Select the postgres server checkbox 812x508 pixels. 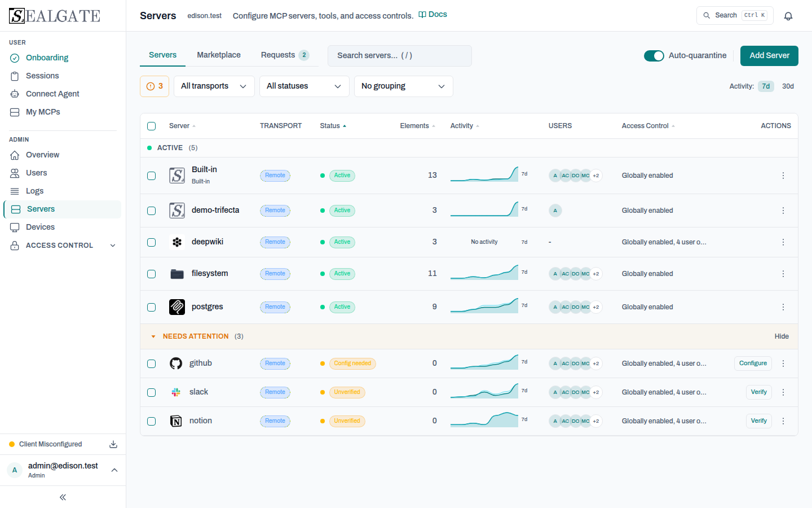point(151,307)
